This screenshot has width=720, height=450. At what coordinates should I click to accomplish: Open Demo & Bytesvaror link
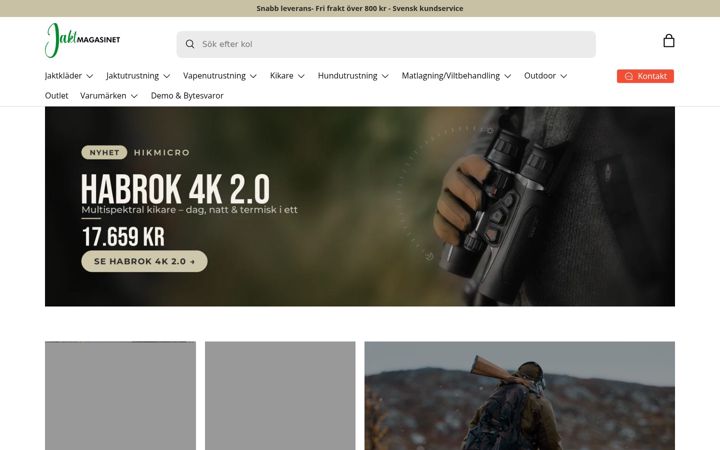187,96
